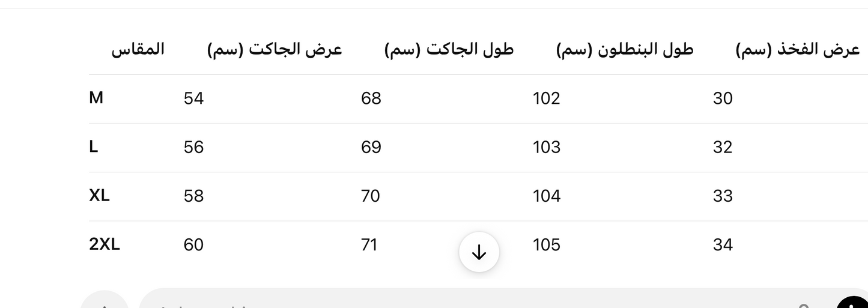
Task: Select the 2XL size row label
Action: (105, 244)
